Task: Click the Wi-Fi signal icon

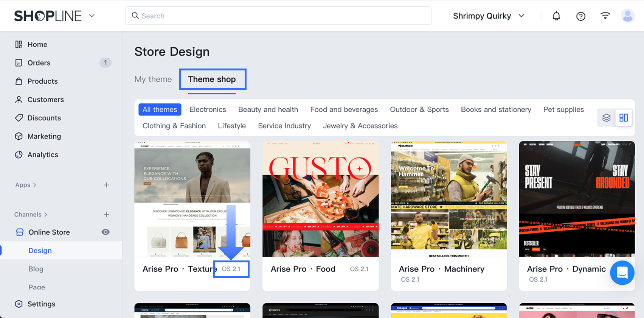Action: pyautogui.click(x=605, y=16)
